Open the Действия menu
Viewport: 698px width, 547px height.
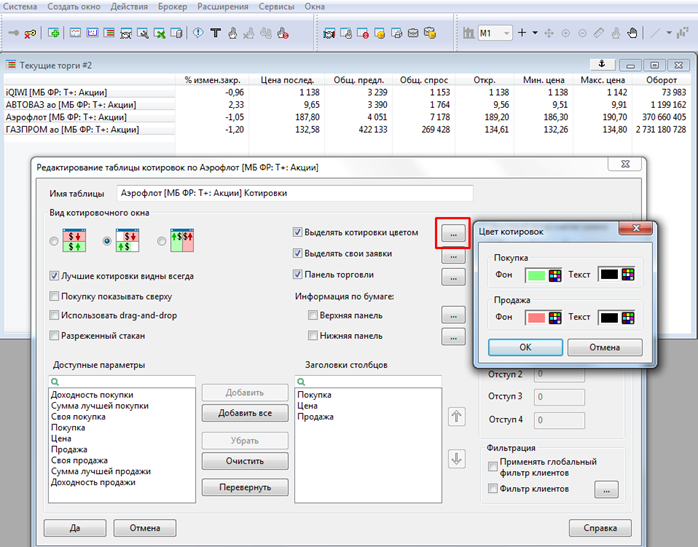pyautogui.click(x=129, y=7)
